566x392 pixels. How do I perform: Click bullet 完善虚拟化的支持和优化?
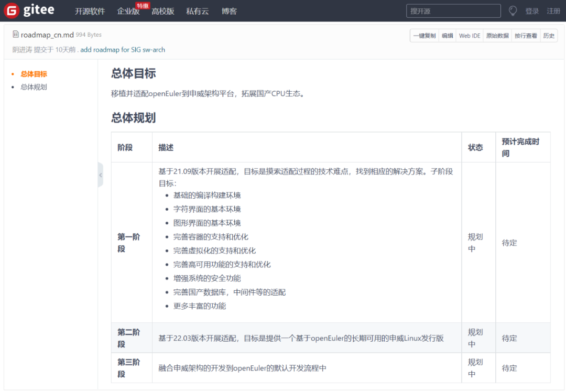tap(214, 251)
